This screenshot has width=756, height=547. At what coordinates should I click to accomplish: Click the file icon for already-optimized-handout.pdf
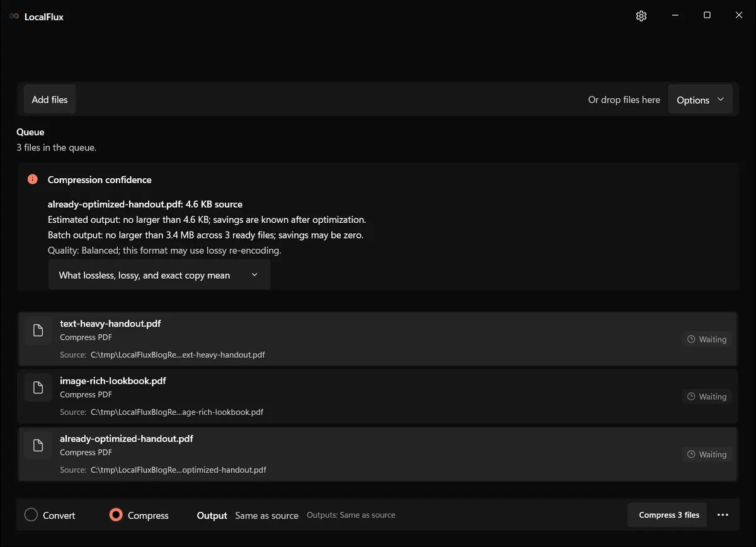[38, 446]
